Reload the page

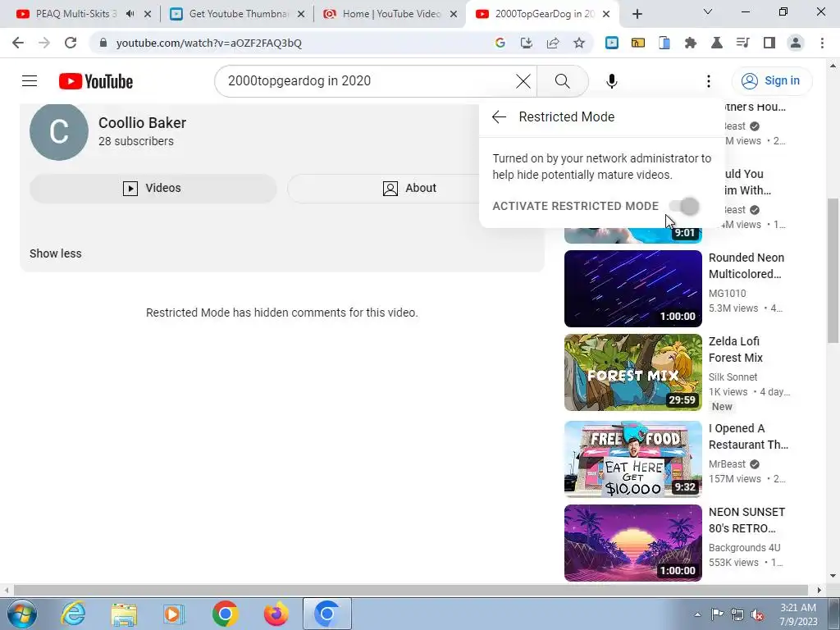pyautogui.click(x=71, y=43)
